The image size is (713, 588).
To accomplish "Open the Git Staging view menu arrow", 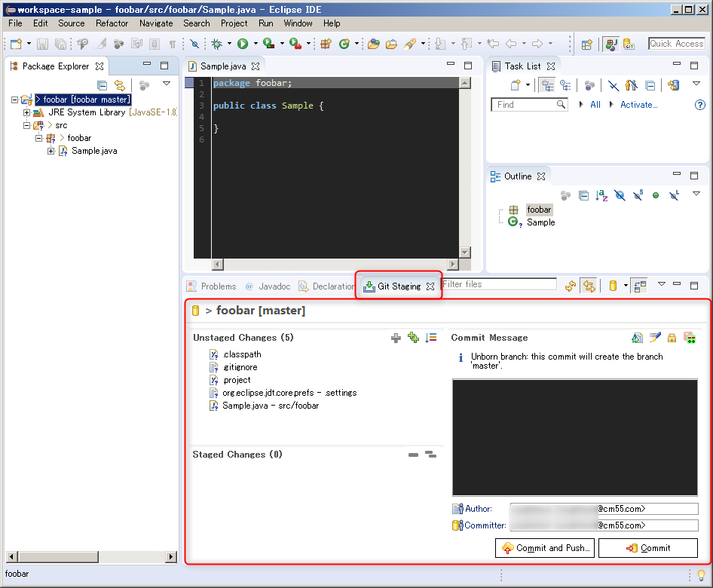I will (x=662, y=284).
